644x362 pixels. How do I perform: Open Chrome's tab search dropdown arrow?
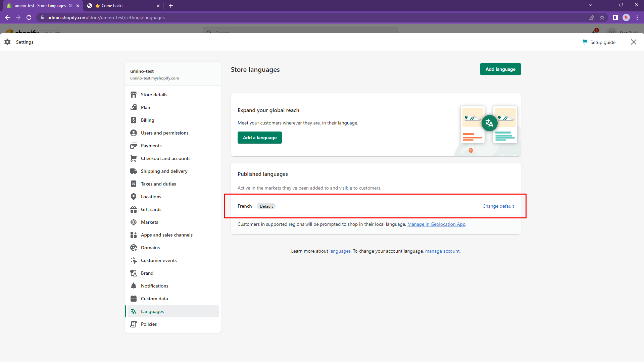(590, 5)
